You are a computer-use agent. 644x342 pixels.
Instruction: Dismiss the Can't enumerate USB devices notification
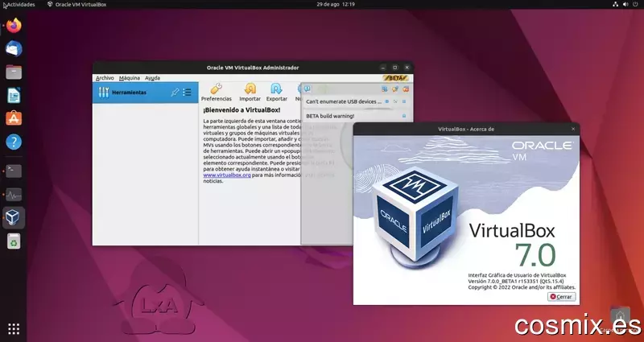[x=404, y=101]
